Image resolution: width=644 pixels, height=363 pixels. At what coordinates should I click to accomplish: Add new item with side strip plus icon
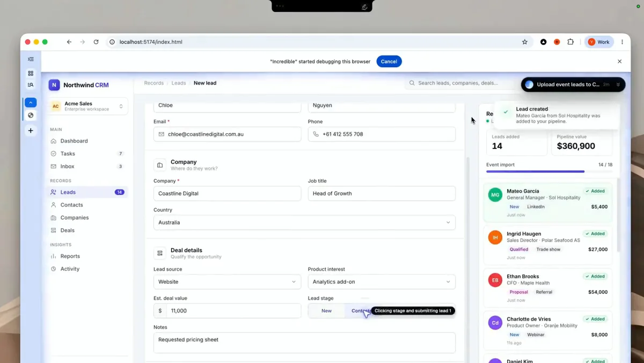coord(31,130)
